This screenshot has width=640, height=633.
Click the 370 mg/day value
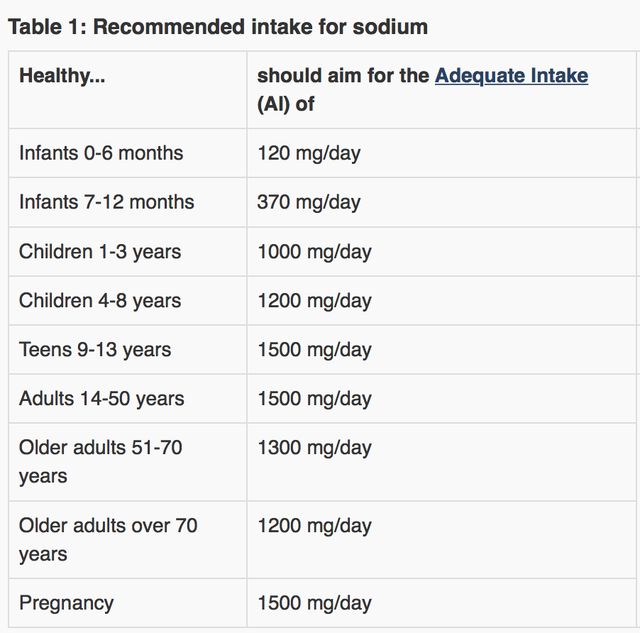[309, 202]
